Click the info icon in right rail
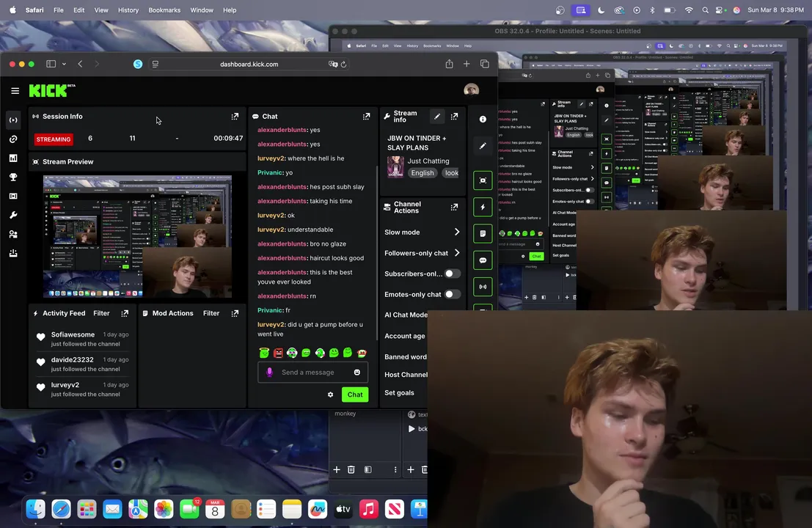The width and height of the screenshot is (812, 528). pyautogui.click(x=483, y=119)
